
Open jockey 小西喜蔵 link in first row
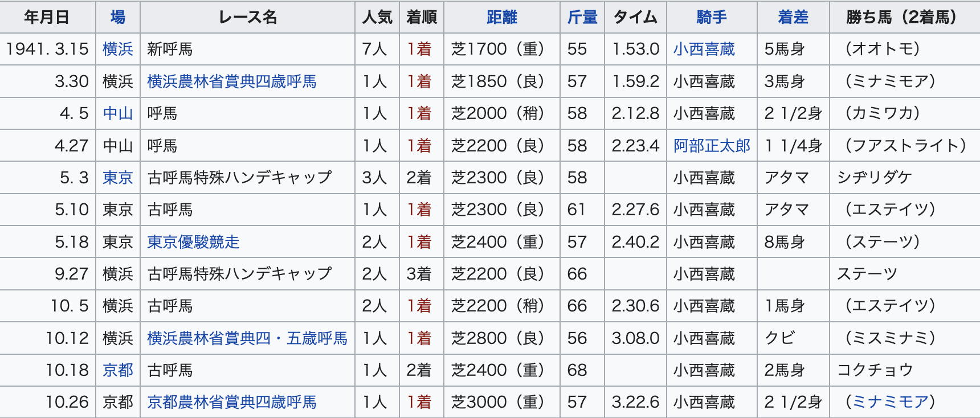pos(704,49)
